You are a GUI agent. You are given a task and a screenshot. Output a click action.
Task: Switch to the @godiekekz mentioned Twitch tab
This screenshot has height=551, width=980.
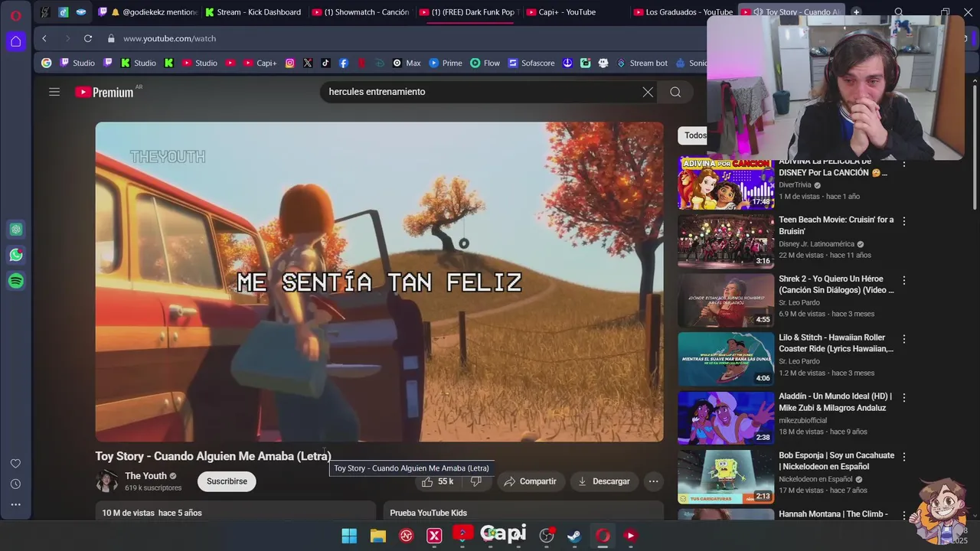click(x=148, y=12)
